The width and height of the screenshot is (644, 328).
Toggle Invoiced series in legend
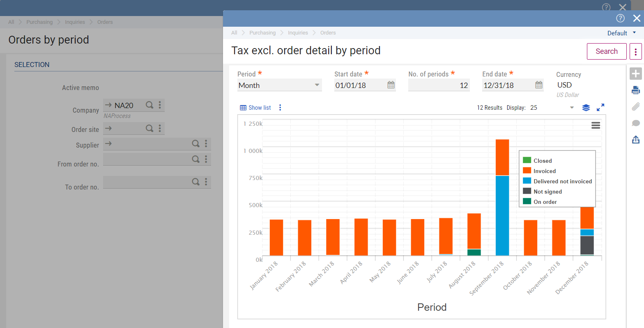(544, 171)
